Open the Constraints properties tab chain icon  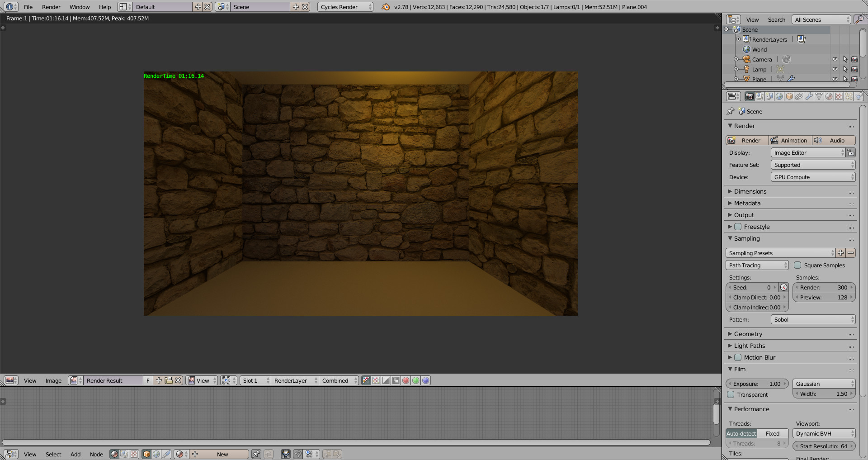point(799,96)
